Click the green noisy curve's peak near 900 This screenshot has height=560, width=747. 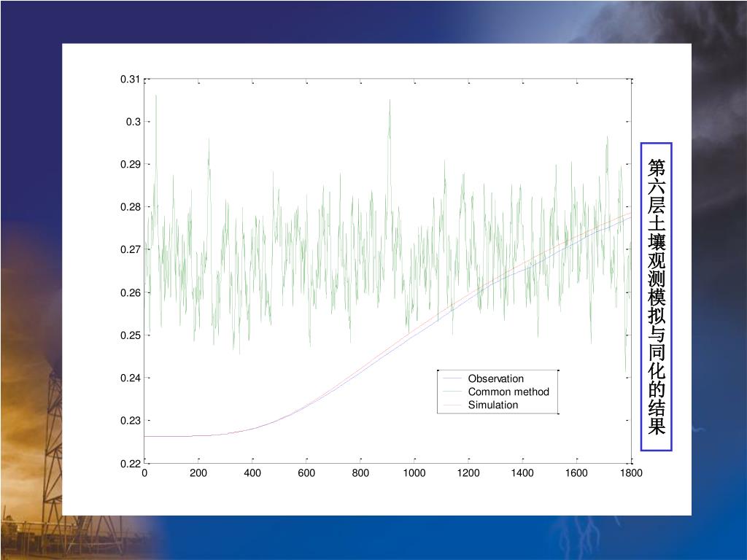click(x=390, y=101)
